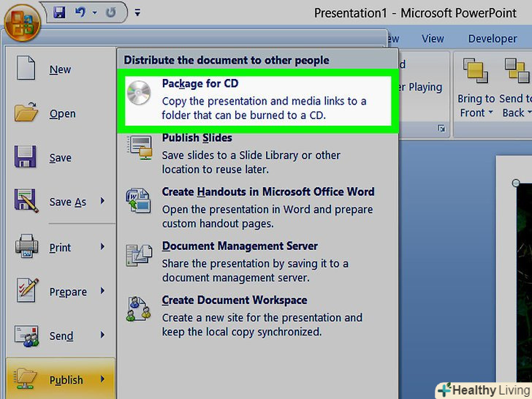532x399 pixels.
Task: Click the Publish Slides icon
Action: [139, 148]
